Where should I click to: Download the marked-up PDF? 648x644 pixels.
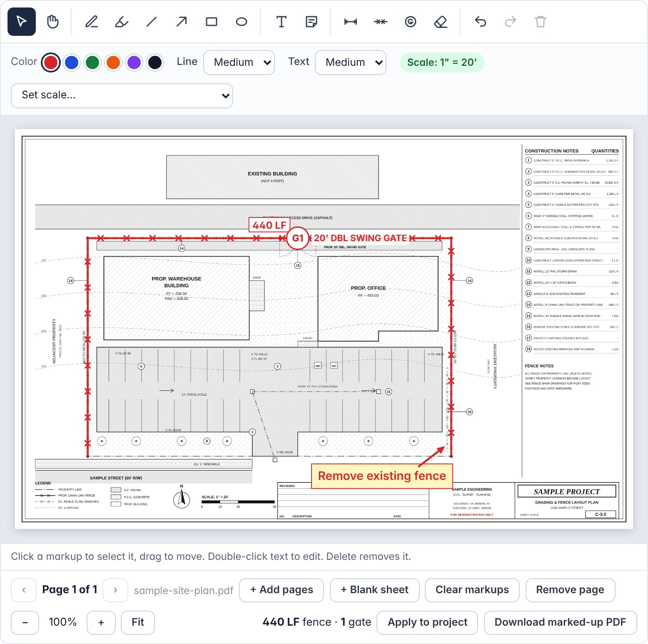pyautogui.click(x=560, y=622)
